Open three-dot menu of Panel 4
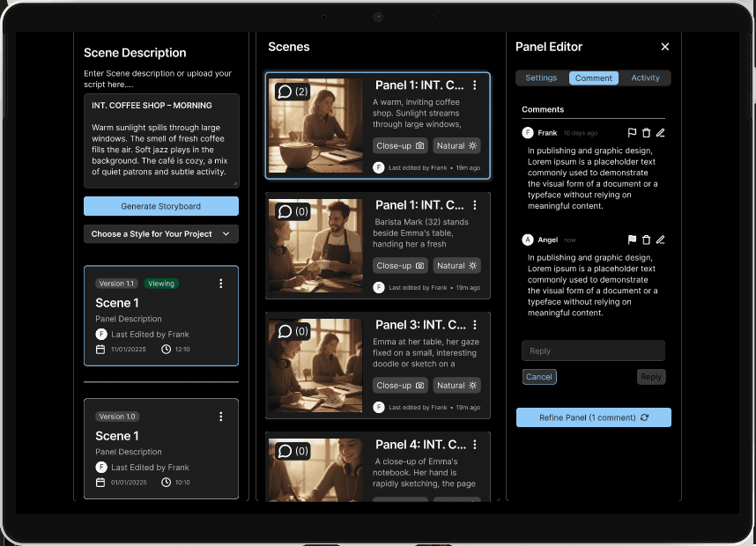This screenshot has height=546, width=756. (475, 445)
